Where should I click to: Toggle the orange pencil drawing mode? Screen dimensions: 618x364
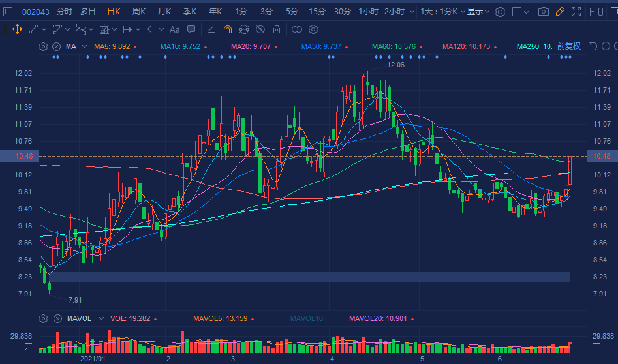coord(559,12)
